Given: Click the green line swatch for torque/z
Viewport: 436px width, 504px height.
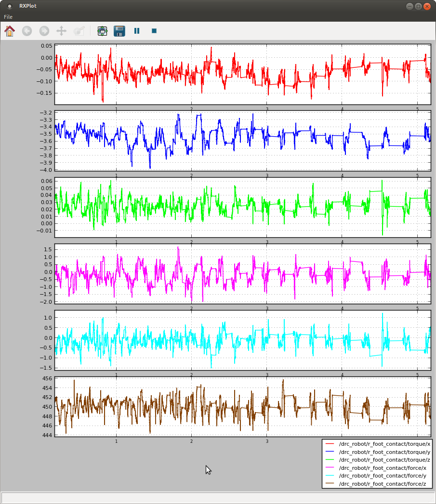Looking at the screenshot, I should (x=330, y=460).
